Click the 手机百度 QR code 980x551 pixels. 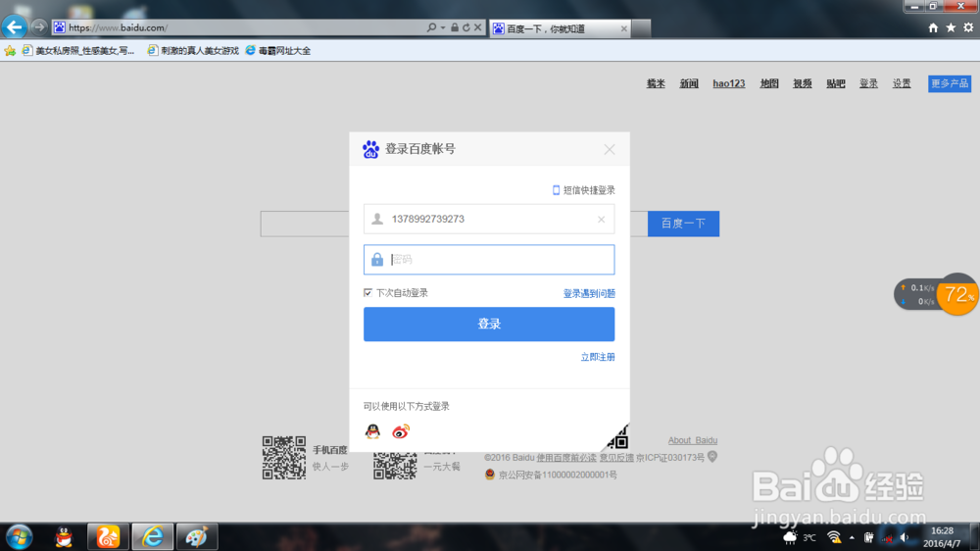pos(284,458)
